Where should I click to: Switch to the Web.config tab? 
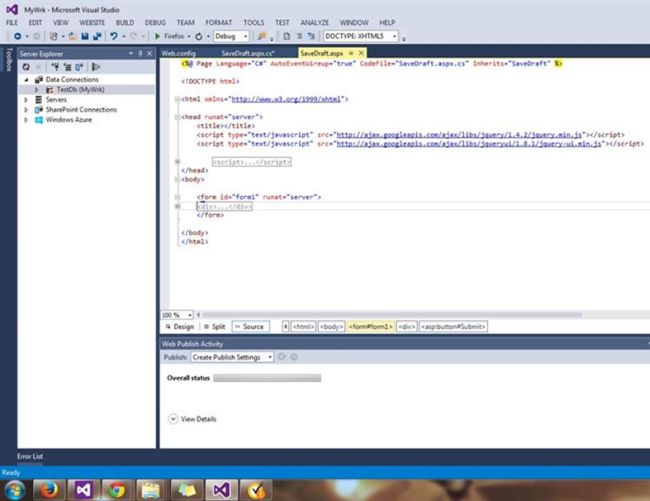click(179, 52)
